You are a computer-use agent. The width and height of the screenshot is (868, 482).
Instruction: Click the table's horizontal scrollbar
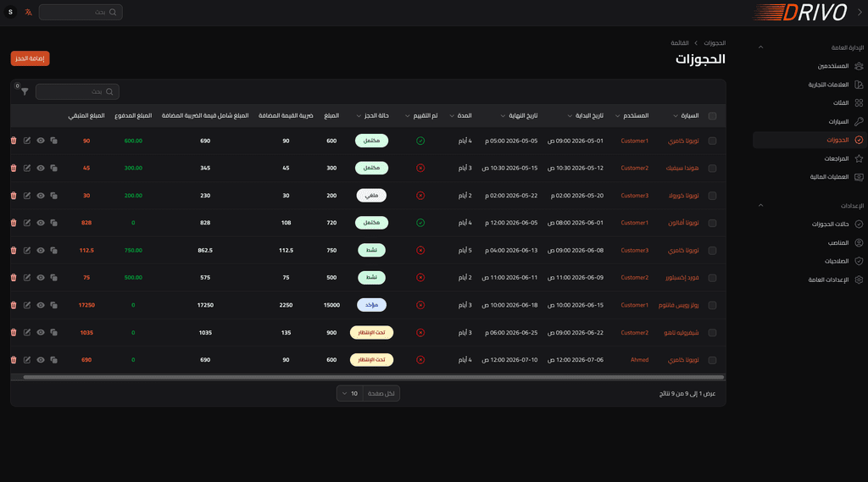(x=374, y=378)
